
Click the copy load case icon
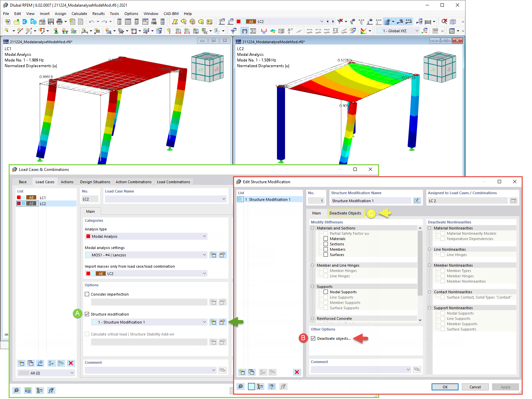[x=31, y=363]
